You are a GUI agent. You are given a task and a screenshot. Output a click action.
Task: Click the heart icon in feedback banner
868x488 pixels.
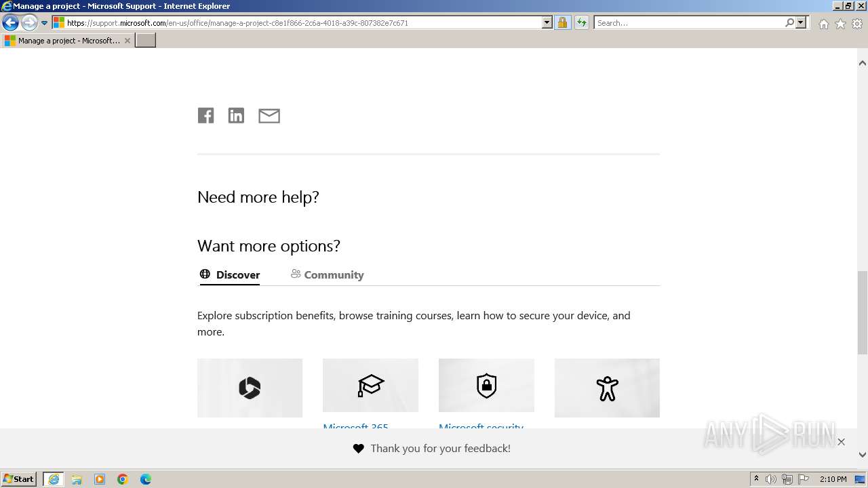click(358, 449)
